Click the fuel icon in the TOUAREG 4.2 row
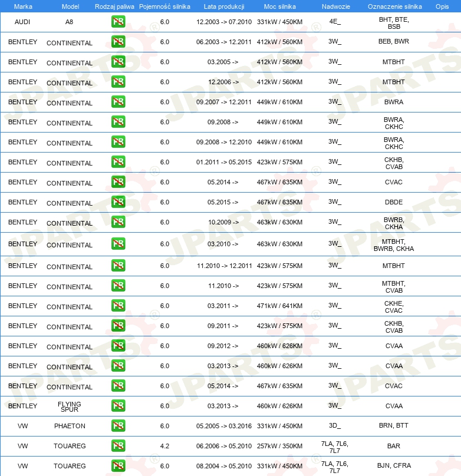461x476 pixels. point(118,446)
